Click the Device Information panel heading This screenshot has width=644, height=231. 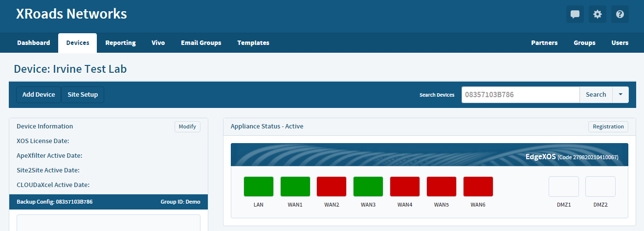coord(45,126)
